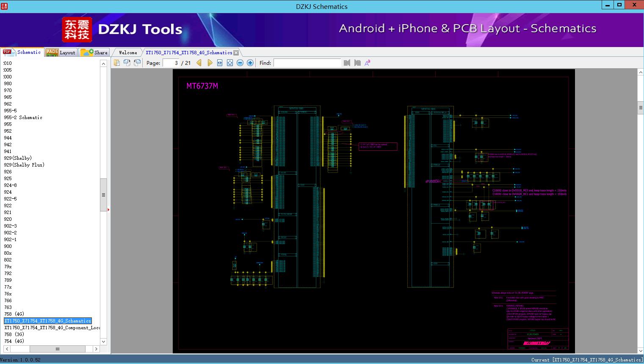644x364 pixels.
Task: Select the 955-2 Schematic list entry
Action: (23, 117)
